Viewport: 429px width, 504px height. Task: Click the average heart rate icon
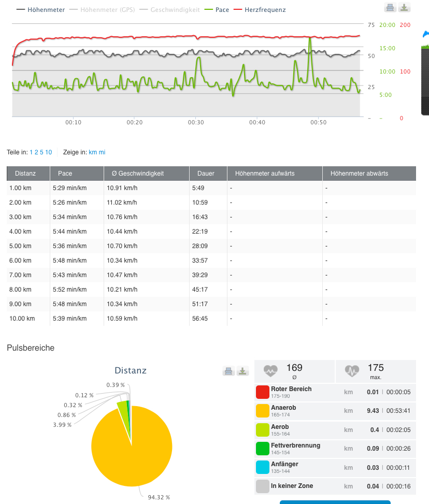[x=270, y=371]
